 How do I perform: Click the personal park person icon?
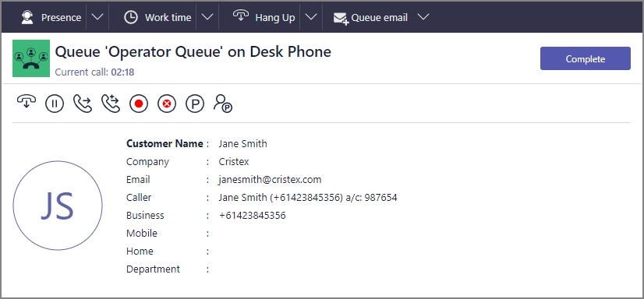click(223, 104)
